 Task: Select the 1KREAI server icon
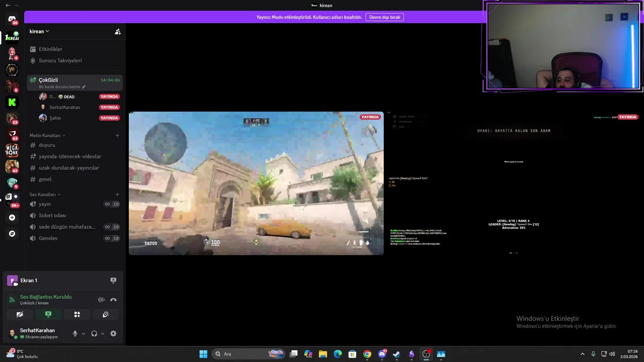tap(12, 38)
